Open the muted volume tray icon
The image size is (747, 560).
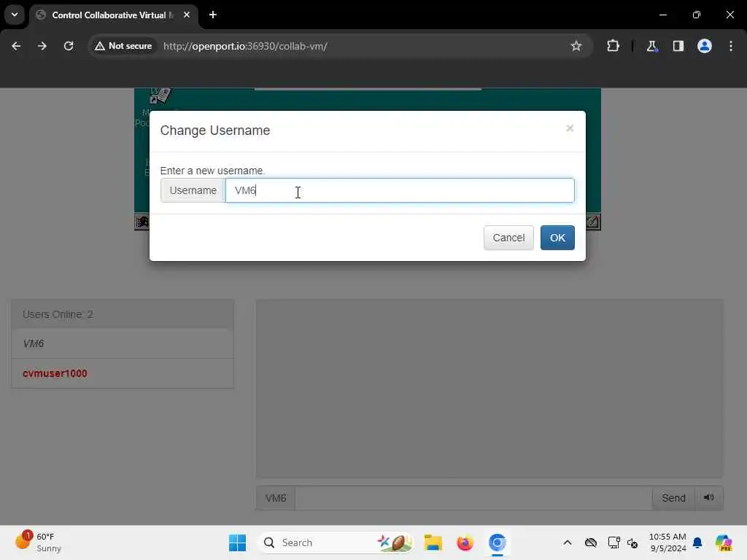pyautogui.click(x=632, y=542)
